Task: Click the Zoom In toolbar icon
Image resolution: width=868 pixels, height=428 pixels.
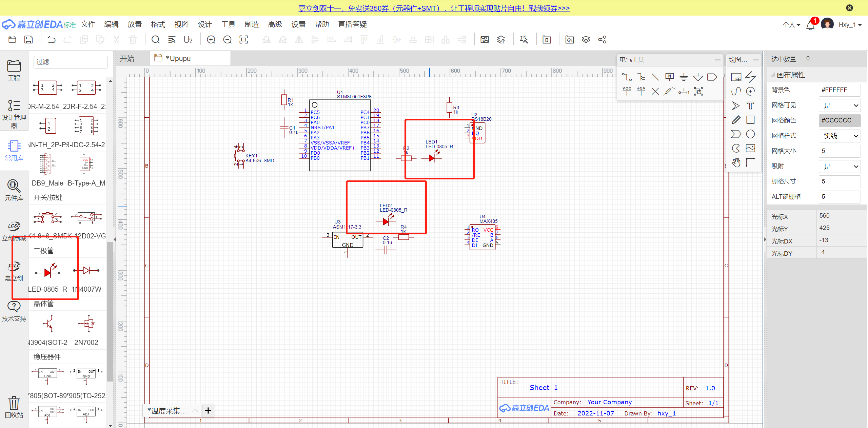Action: tap(211, 40)
